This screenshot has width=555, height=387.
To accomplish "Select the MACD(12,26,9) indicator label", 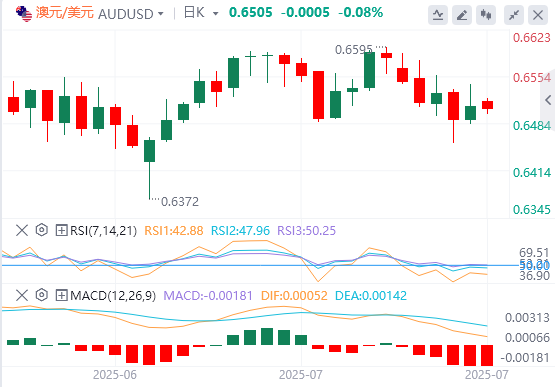I will (113, 296).
